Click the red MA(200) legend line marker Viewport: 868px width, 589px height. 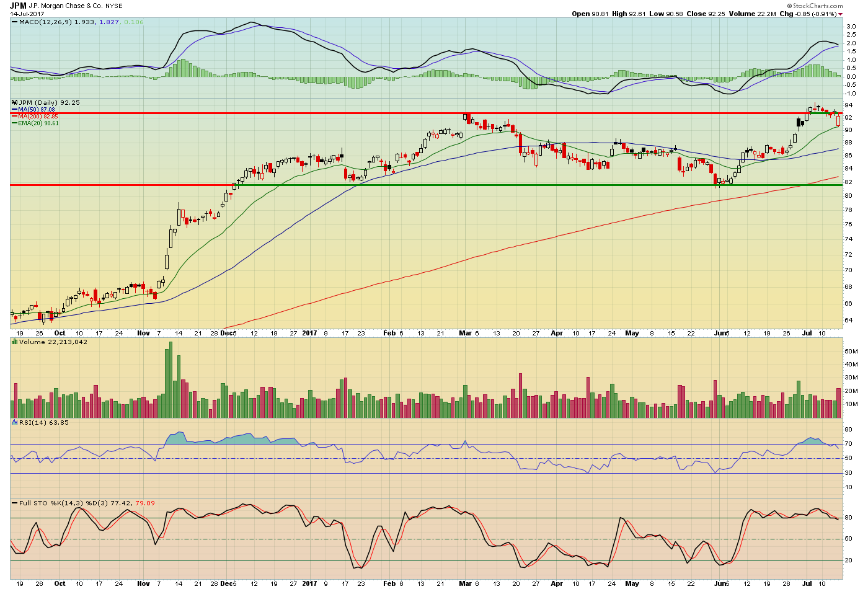coord(14,116)
